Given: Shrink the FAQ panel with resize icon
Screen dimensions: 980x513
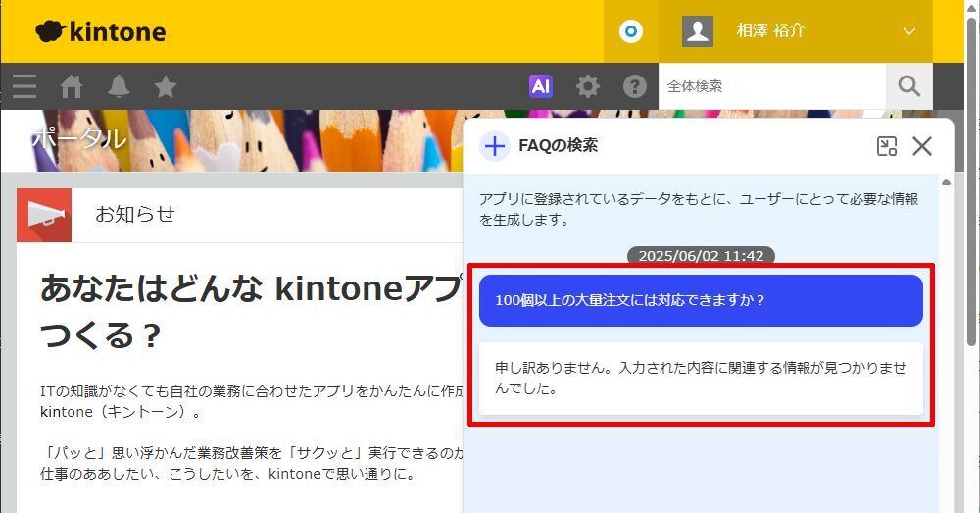Looking at the screenshot, I should pos(887,146).
